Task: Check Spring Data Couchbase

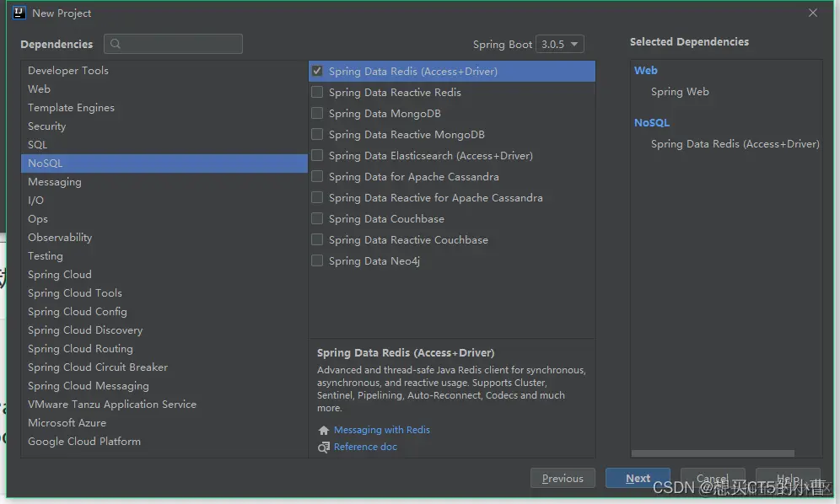Action: [x=317, y=218]
